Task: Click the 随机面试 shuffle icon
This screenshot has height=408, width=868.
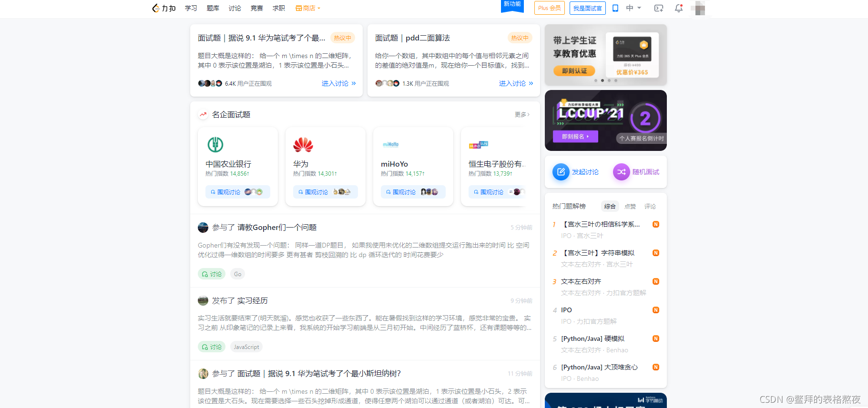Action: click(622, 172)
